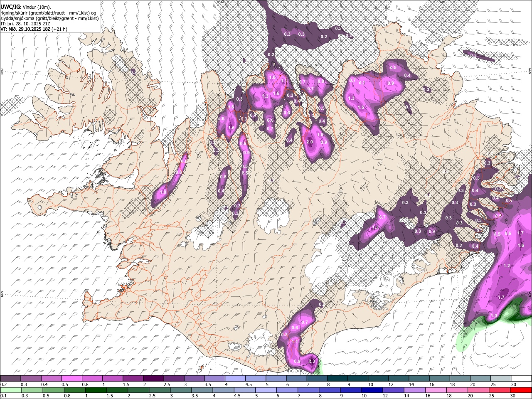Click the orchid 1–1.5 snow legend swatch
The image size is (532, 399).
[x=113, y=378]
